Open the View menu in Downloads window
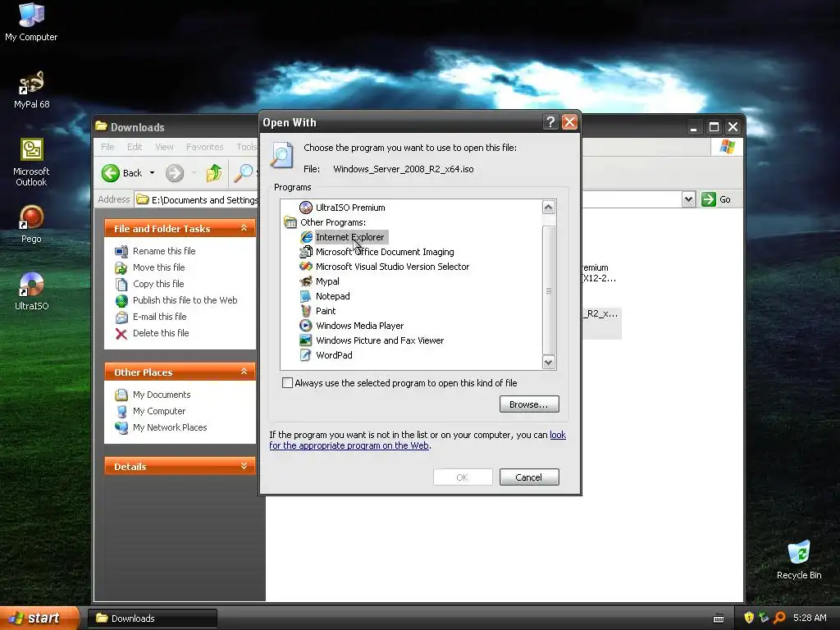This screenshot has height=630, width=840. coord(164,147)
